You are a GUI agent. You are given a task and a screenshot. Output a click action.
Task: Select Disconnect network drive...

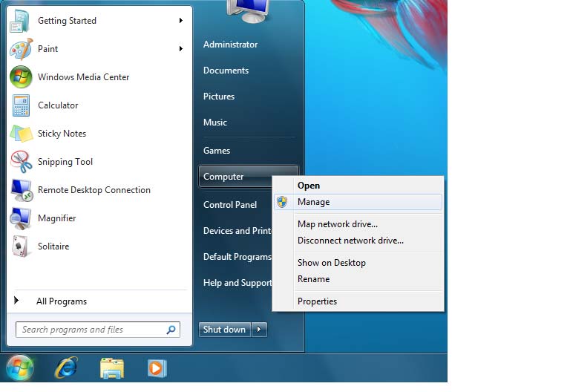point(358,241)
